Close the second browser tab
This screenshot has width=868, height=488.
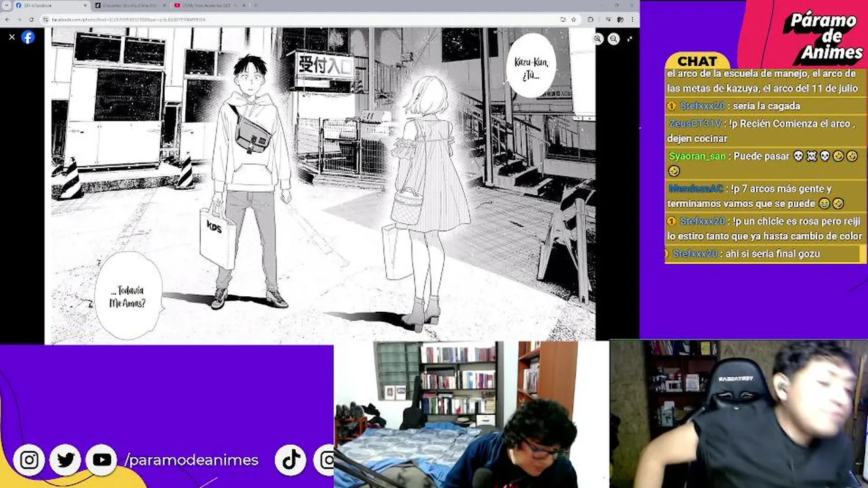pos(165,5)
